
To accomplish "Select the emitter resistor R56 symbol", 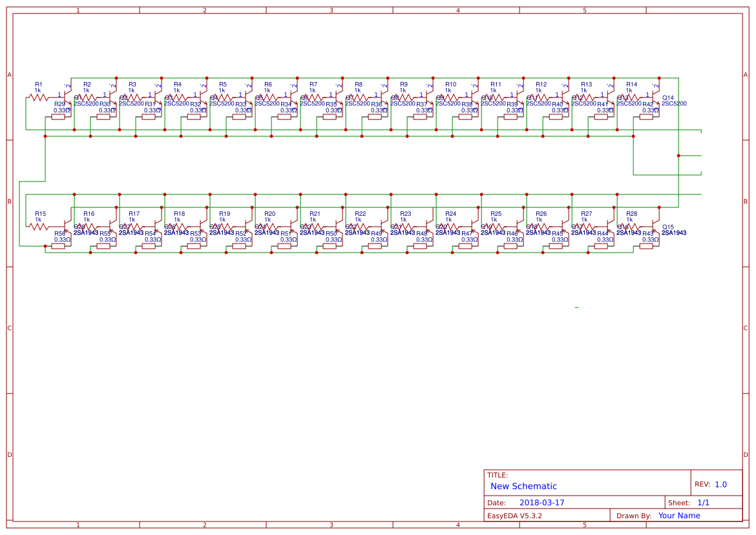I will tap(58, 247).
